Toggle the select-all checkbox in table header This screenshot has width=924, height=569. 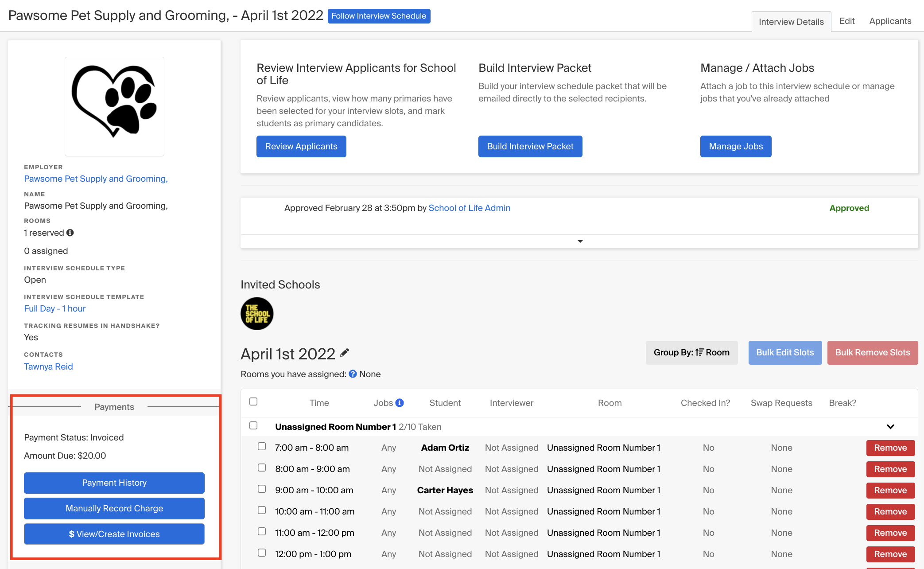pos(253,401)
